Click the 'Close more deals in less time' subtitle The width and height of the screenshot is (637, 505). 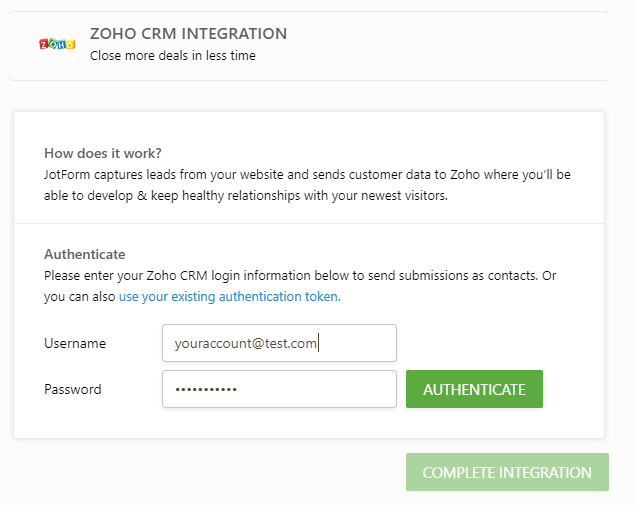tap(172, 56)
